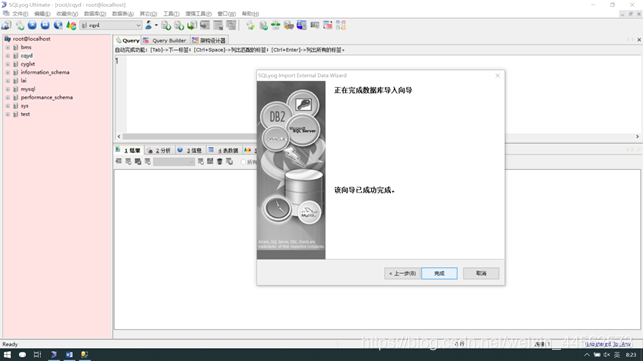
Task: Select the performance_schema database name
Action: pyautogui.click(x=47, y=98)
